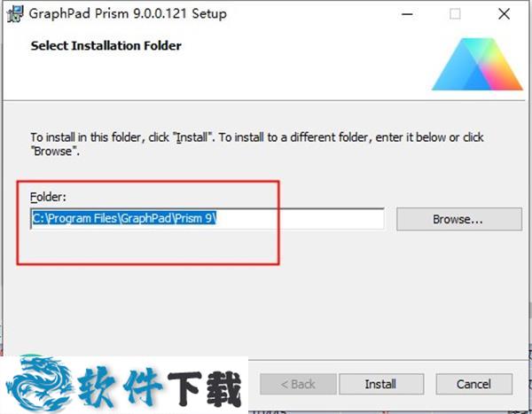
Task: Close the setup window with X
Action: click(504, 14)
